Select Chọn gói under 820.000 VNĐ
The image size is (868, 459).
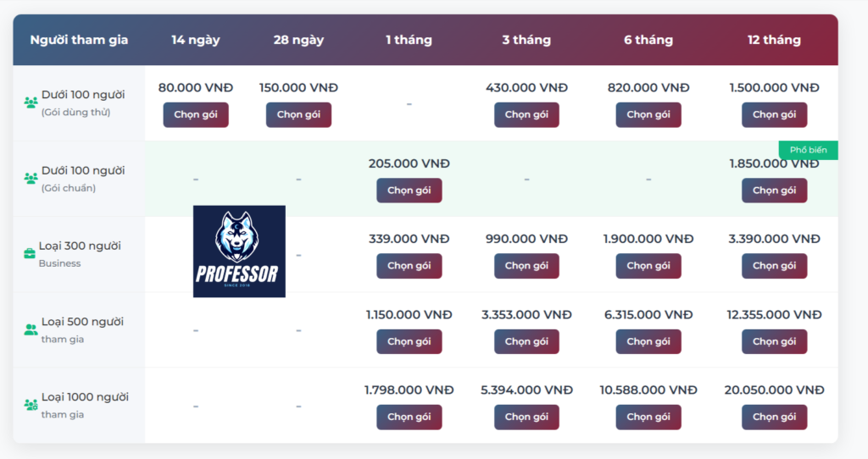648,114
